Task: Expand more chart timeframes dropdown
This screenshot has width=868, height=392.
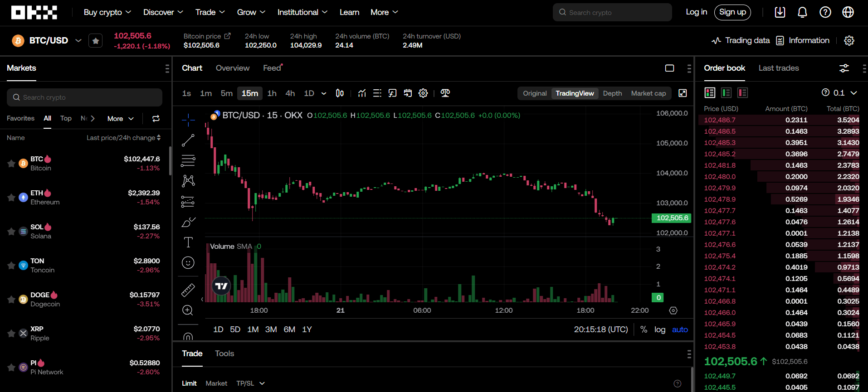Action: (x=324, y=93)
